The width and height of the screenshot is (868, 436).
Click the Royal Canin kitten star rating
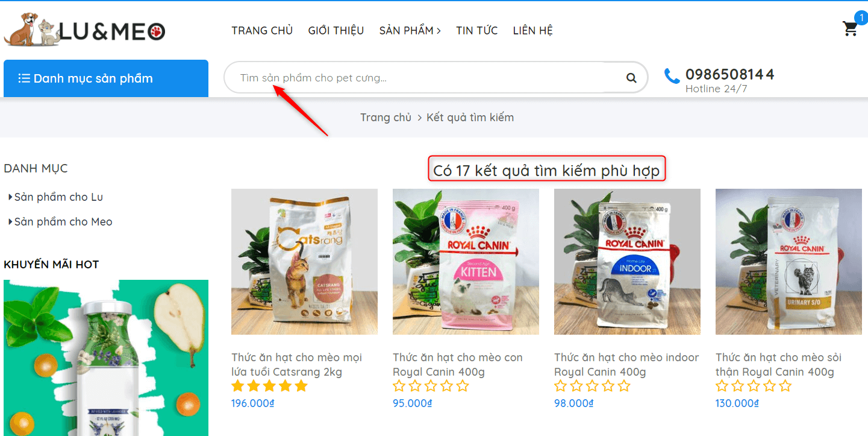431,386
